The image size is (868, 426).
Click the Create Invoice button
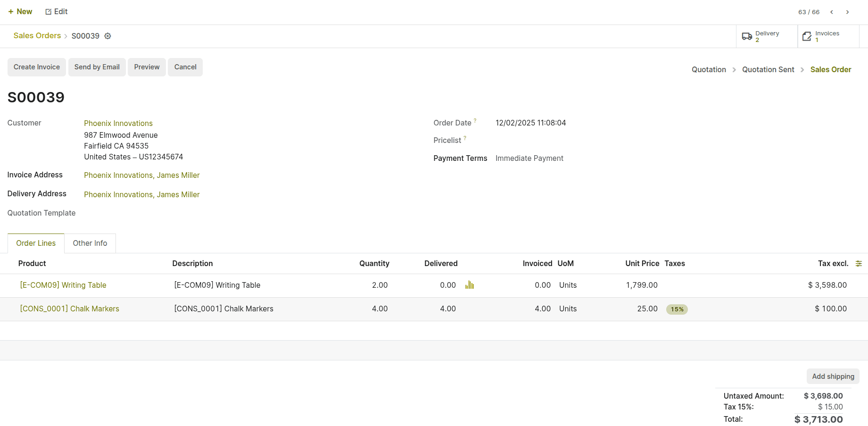pyautogui.click(x=37, y=67)
